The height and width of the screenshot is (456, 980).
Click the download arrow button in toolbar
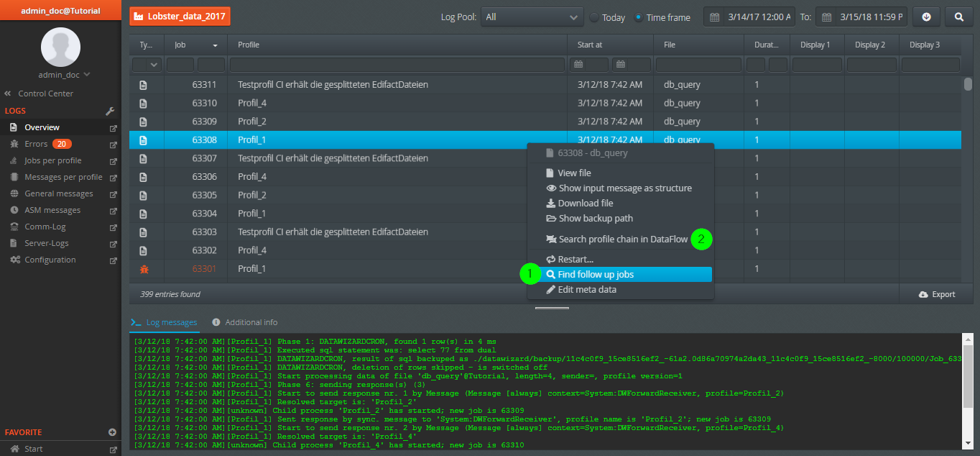click(926, 17)
